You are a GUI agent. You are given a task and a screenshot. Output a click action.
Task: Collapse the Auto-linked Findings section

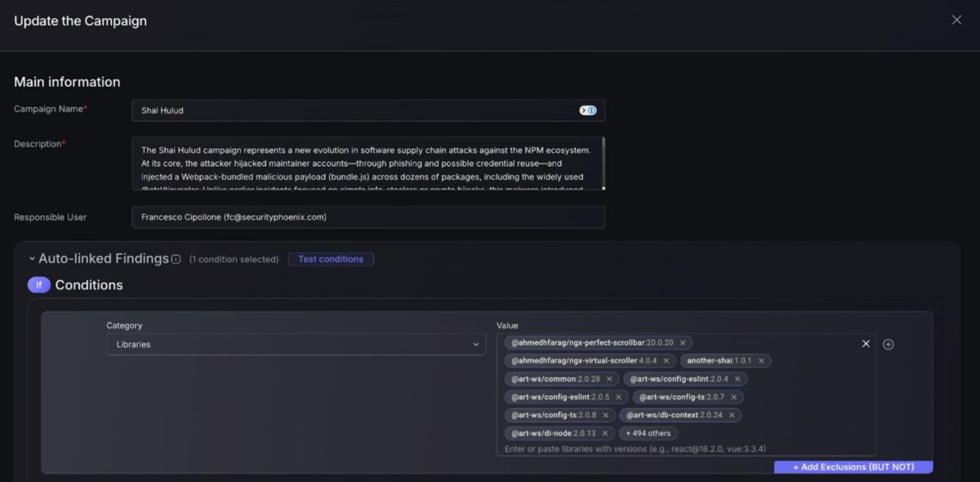(32, 259)
